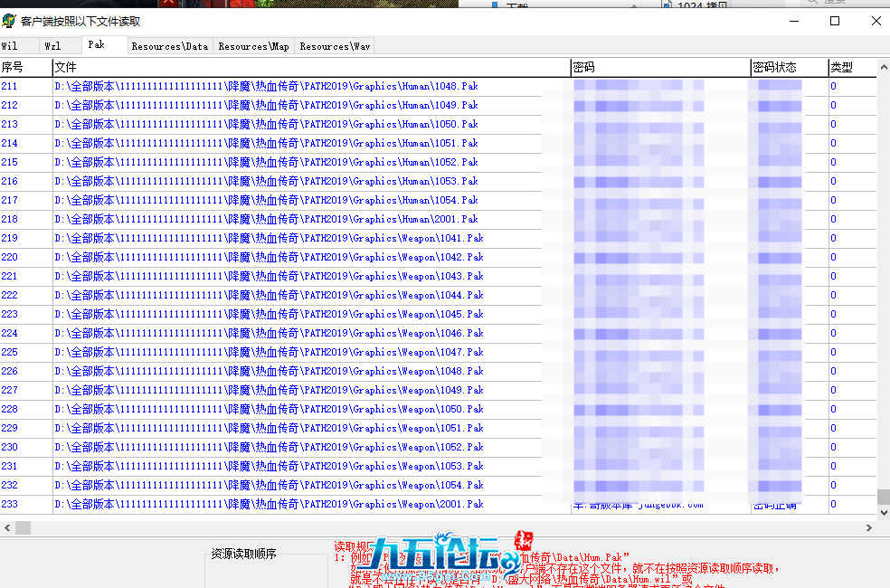Select the Pak tab
Screen dimensions: 890x588
click(104, 45)
